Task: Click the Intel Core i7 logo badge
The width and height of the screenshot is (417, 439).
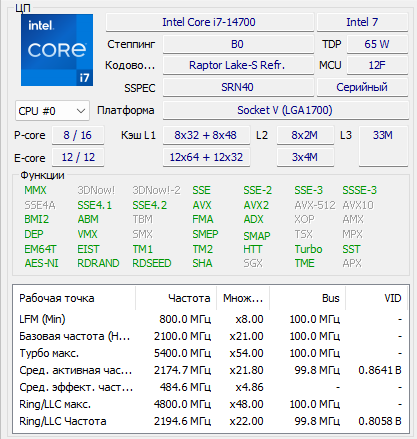Action: point(57,50)
